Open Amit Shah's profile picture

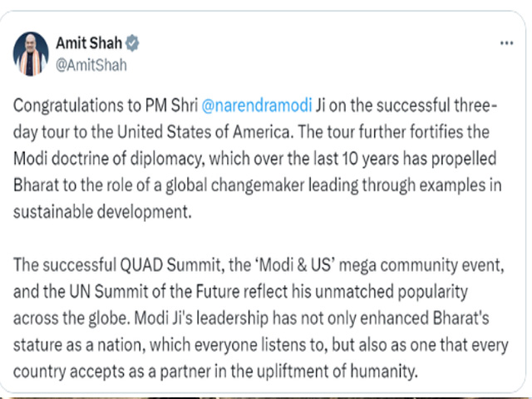[31, 54]
